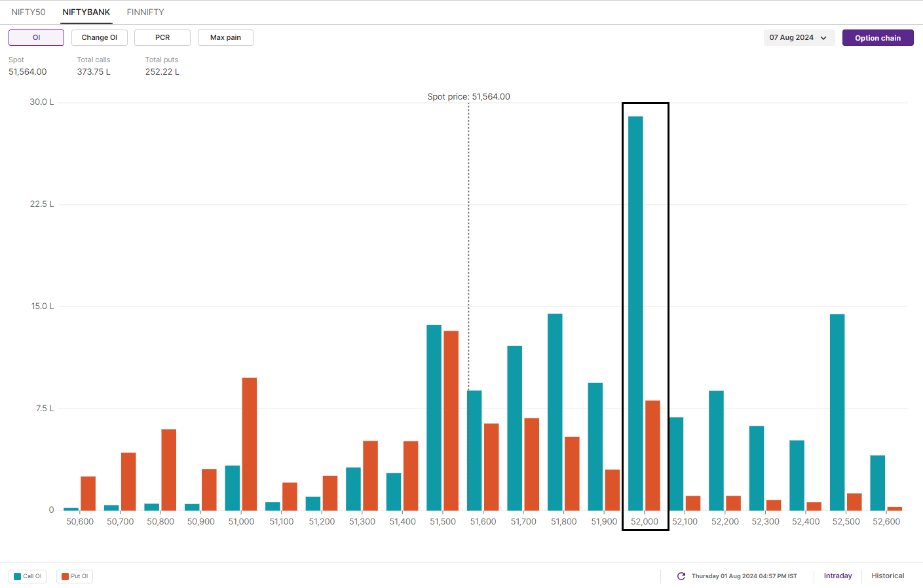Click the 51,500 strike axis label
The height and width of the screenshot is (588, 923).
point(443,522)
